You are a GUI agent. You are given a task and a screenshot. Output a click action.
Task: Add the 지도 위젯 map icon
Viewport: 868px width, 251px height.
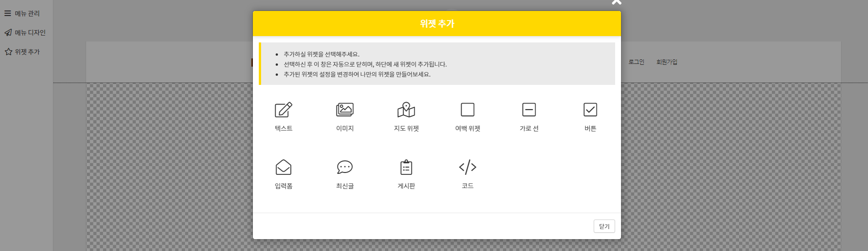click(406, 110)
